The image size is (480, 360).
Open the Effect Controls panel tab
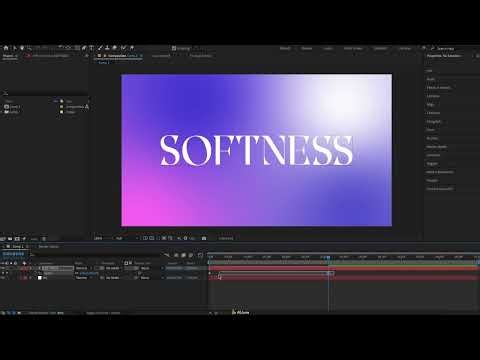[50, 56]
